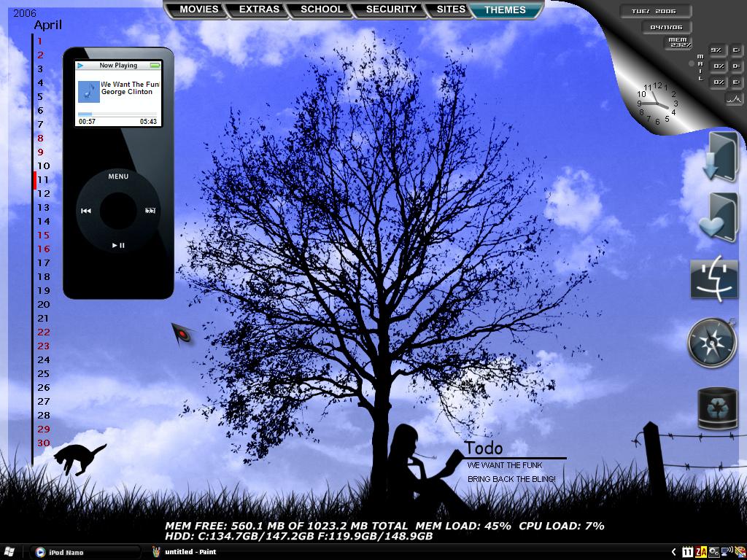
Task: Seek in the iPod song progress bar
Action: (x=117, y=114)
